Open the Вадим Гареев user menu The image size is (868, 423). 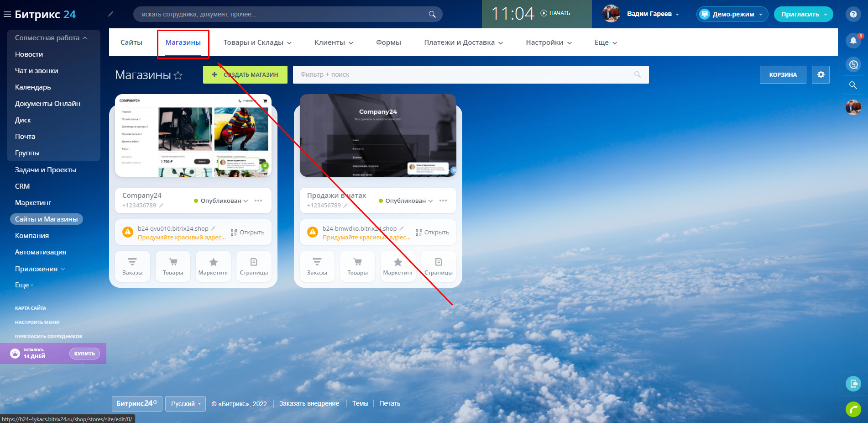pos(653,14)
